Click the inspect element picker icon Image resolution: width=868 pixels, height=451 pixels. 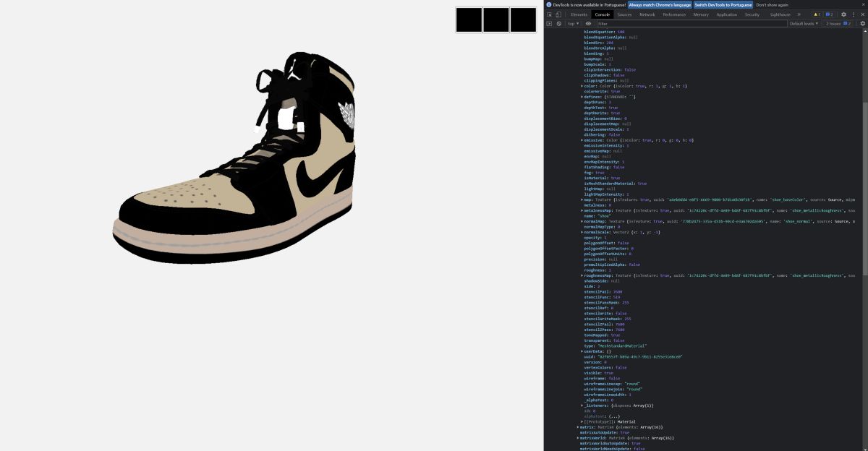(549, 14)
